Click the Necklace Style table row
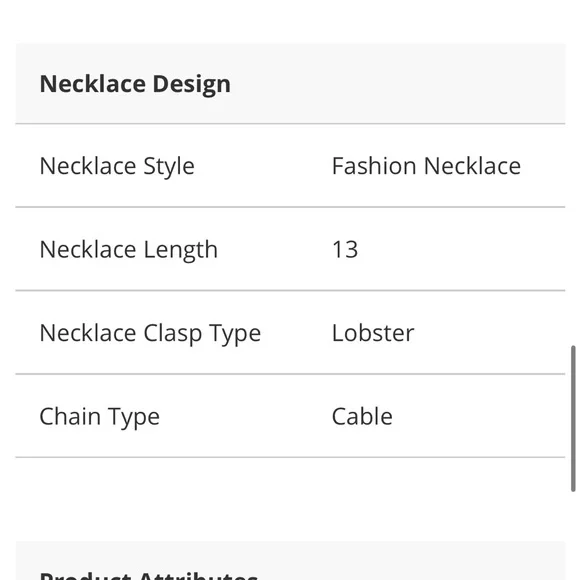The height and width of the screenshot is (580, 580). point(290,166)
